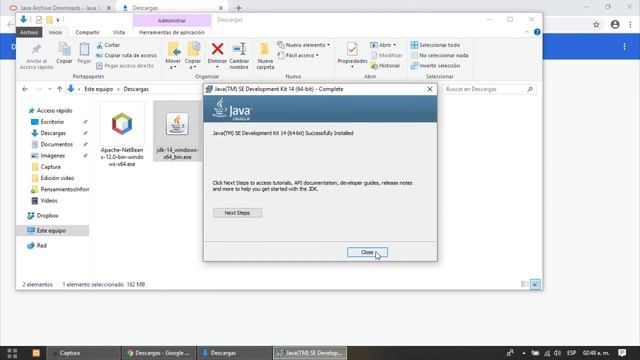Switch to large icons view in status bar
Viewport: 640px width, 360px height.
tap(536, 284)
